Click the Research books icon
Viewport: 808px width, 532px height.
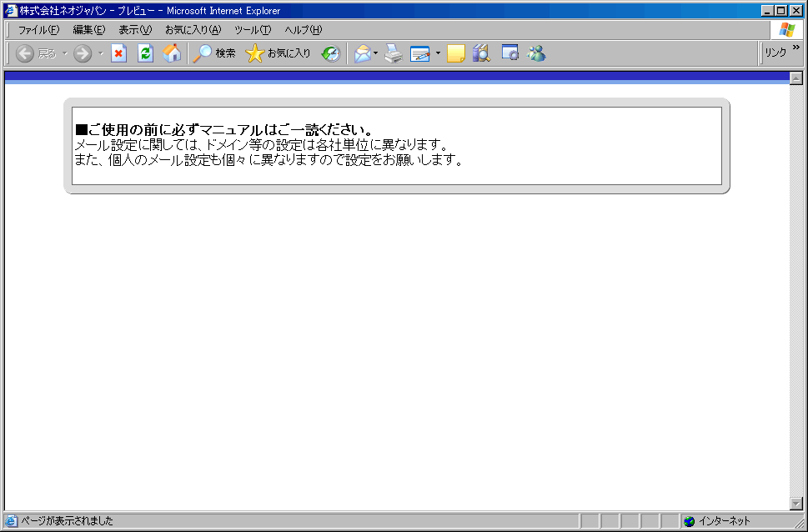point(481,53)
